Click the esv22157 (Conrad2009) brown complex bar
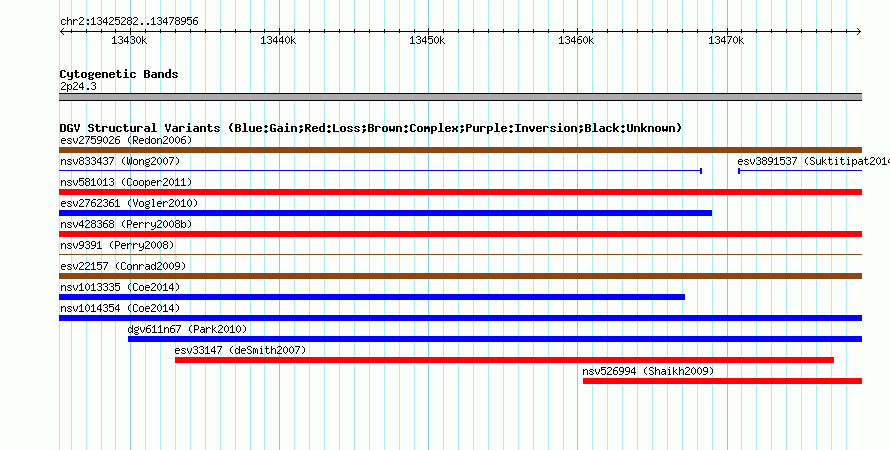Viewport: 890px width, 450px height. (460, 276)
